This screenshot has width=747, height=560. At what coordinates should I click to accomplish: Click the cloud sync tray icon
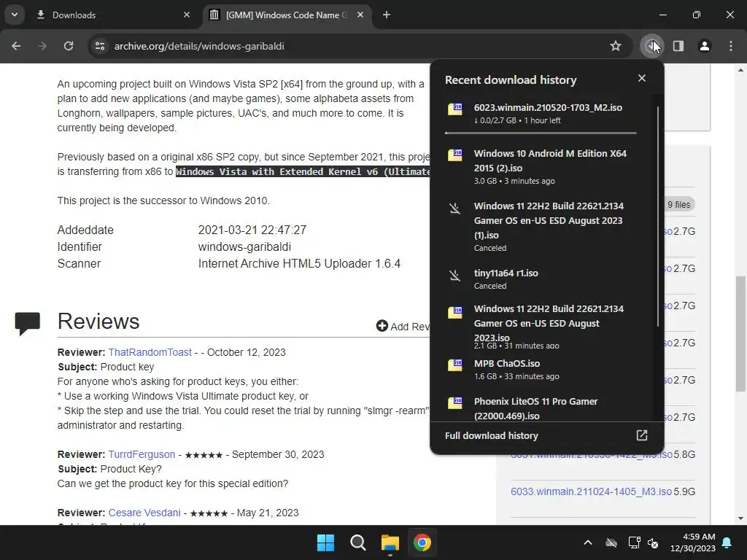point(611,542)
